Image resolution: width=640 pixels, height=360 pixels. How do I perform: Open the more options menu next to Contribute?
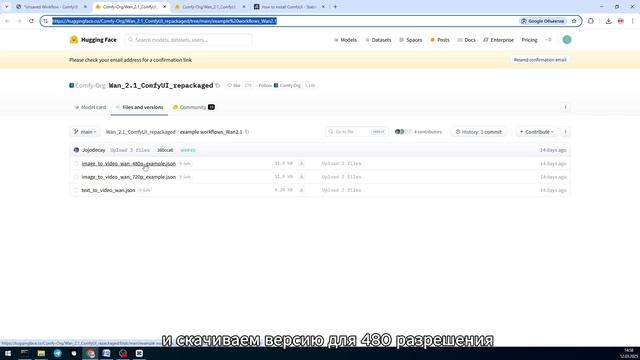click(x=565, y=132)
